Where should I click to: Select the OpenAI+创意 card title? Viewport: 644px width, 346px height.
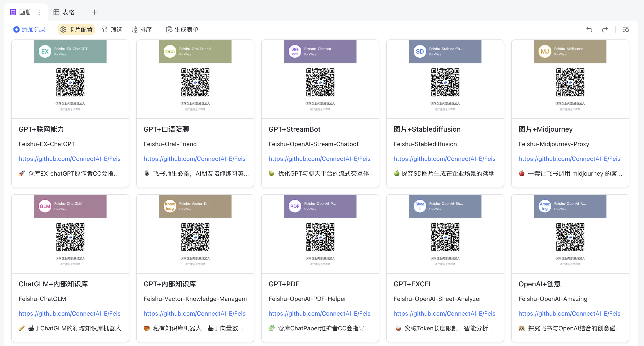[x=539, y=284]
